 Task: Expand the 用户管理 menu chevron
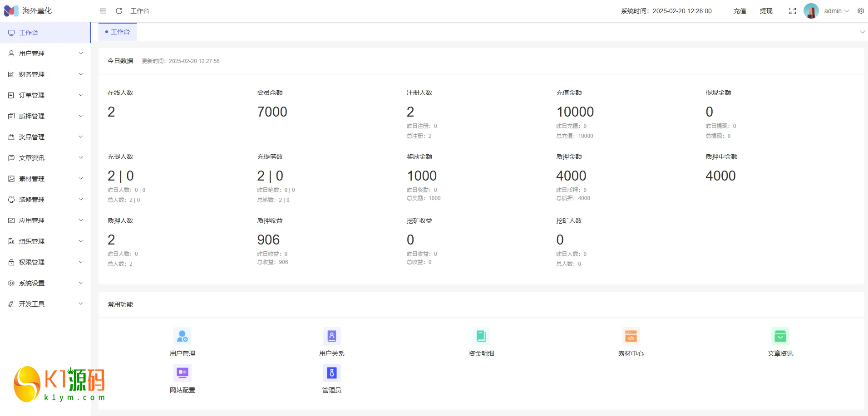(x=81, y=54)
